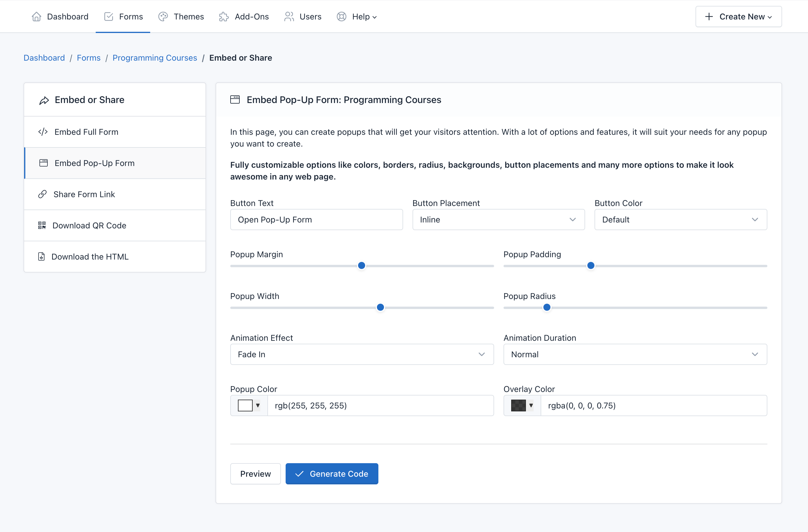This screenshot has width=808, height=532.
Task: Change the Animation Duration dropdown
Action: coord(635,355)
